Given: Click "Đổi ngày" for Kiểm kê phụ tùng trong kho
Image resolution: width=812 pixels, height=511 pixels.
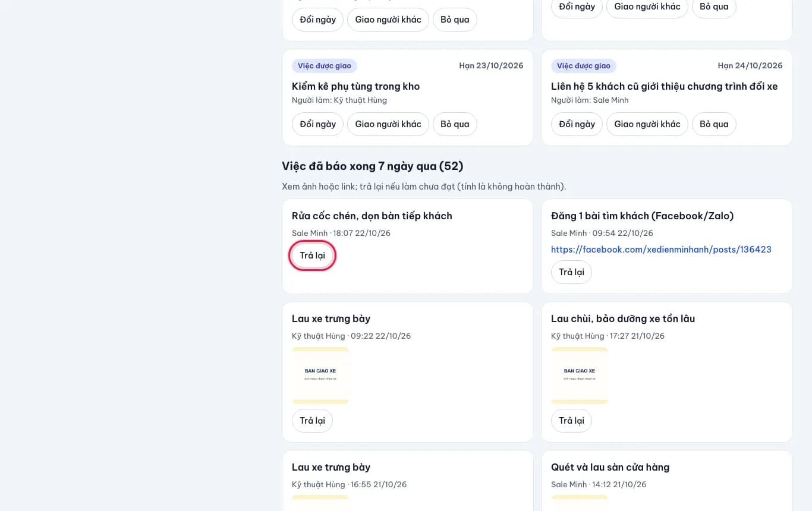Looking at the screenshot, I should click(x=317, y=124).
